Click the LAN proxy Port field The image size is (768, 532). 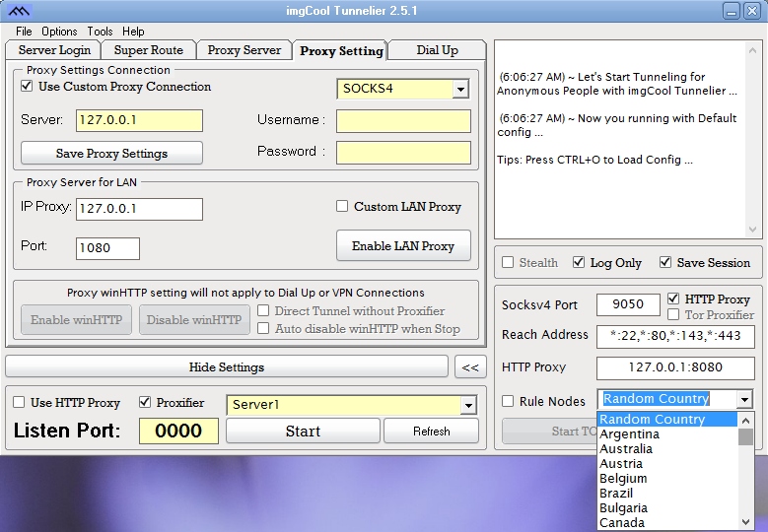click(x=107, y=248)
